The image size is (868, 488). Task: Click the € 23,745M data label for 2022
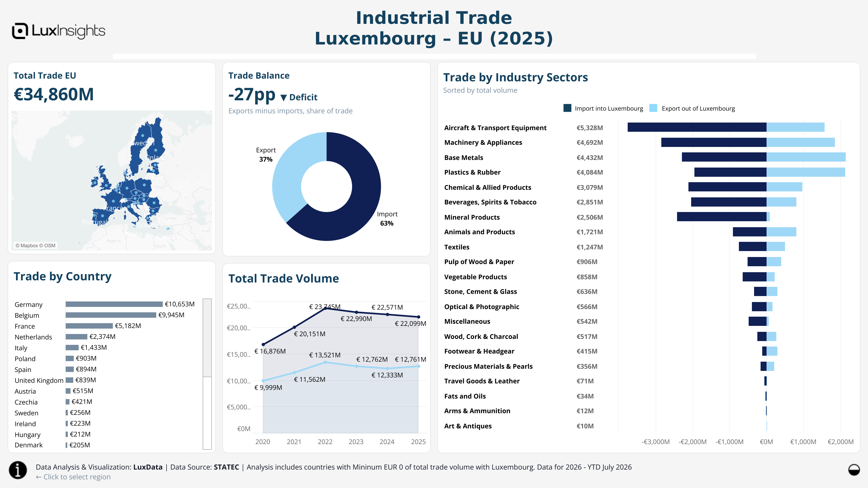point(325,307)
